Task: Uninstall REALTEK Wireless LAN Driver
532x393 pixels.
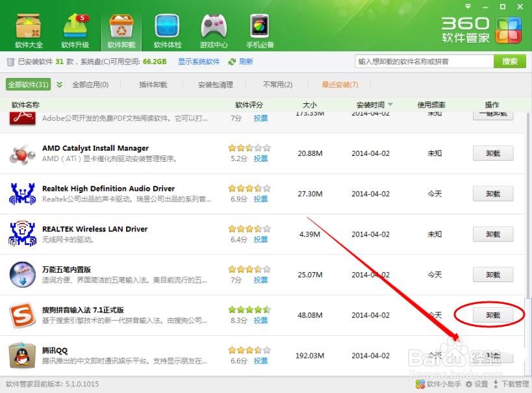Action: click(x=493, y=234)
